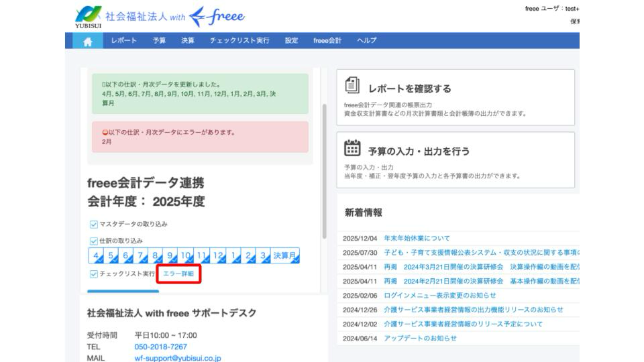Toggle the マスタデータの取り込み checkbox
The width and height of the screenshot is (644, 362).
pyautogui.click(x=94, y=225)
